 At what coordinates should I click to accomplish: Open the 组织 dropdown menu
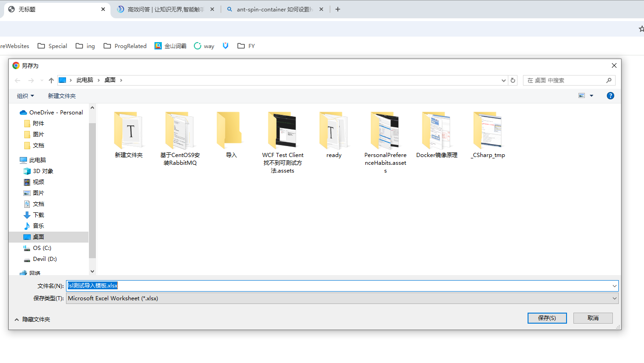(x=25, y=96)
